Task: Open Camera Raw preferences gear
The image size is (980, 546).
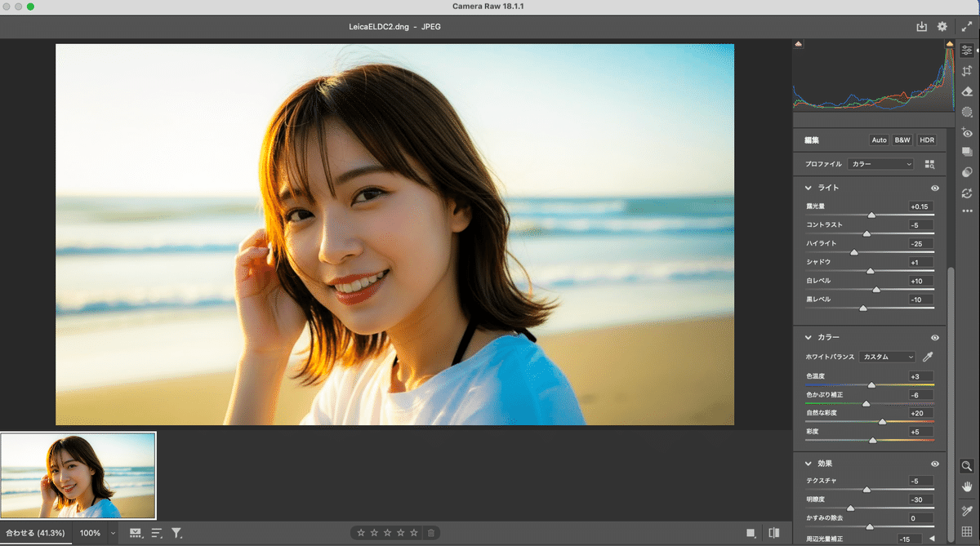Action: [942, 27]
